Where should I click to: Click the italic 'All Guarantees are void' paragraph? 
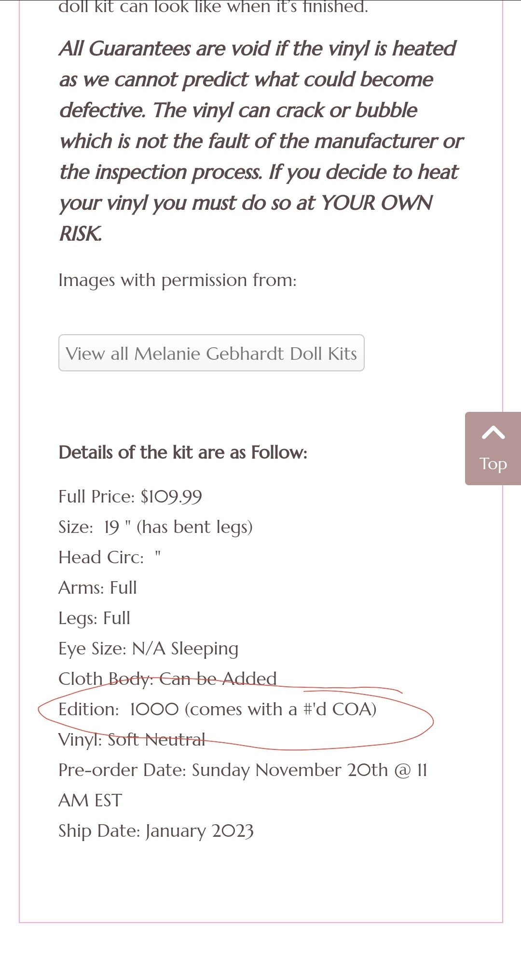click(x=260, y=141)
